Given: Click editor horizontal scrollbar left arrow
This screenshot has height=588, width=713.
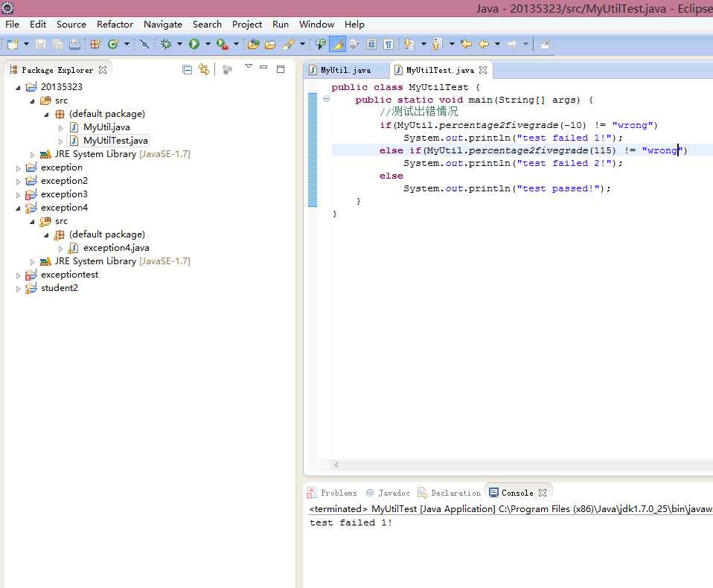Looking at the screenshot, I should pyautogui.click(x=336, y=464).
